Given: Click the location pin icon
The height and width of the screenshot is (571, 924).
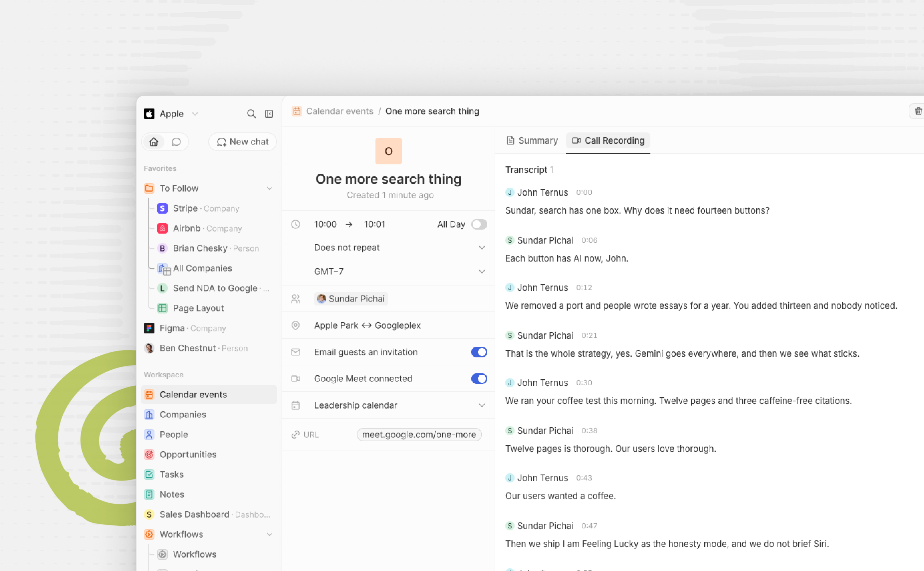Looking at the screenshot, I should [296, 325].
